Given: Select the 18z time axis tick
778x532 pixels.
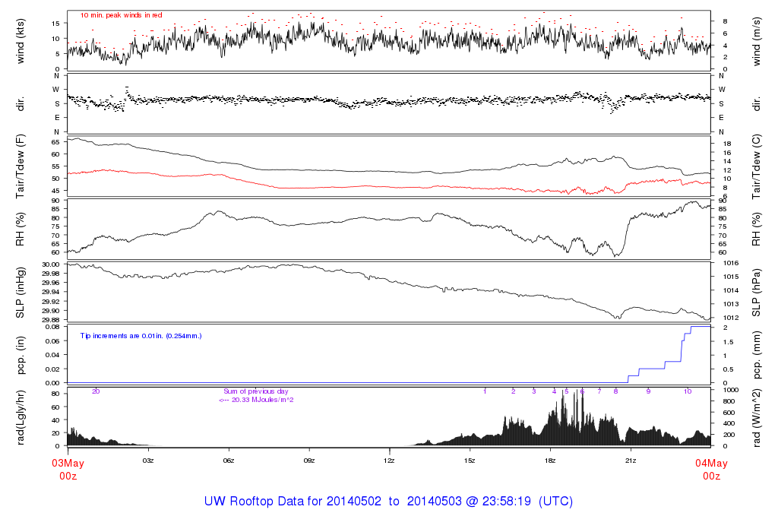Looking at the screenshot, I should tap(550, 461).
